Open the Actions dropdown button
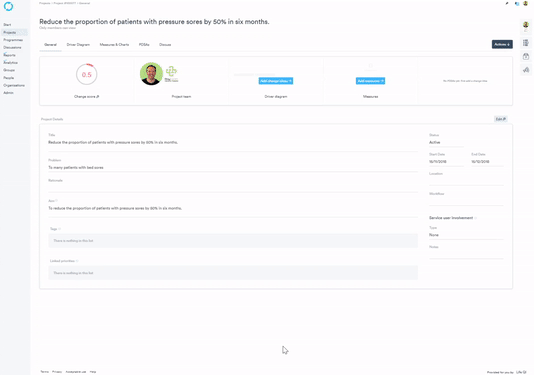Viewport: 534px width, 375px height. click(502, 44)
